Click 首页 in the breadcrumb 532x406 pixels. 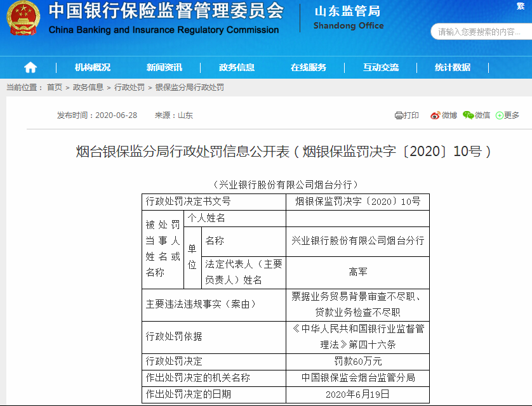click(55, 88)
